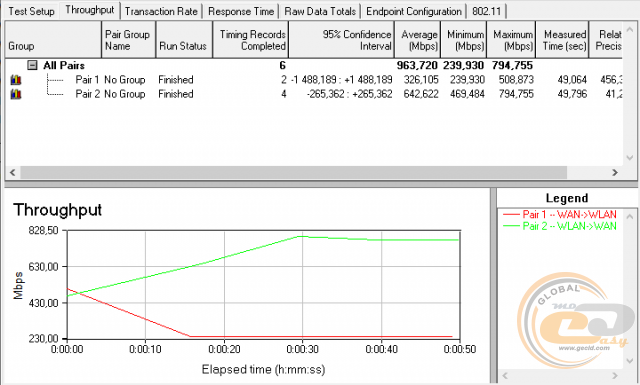Click the Legend panel scroll-left arrow
Viewport: 640px width, 385px height.
point(505,376)
